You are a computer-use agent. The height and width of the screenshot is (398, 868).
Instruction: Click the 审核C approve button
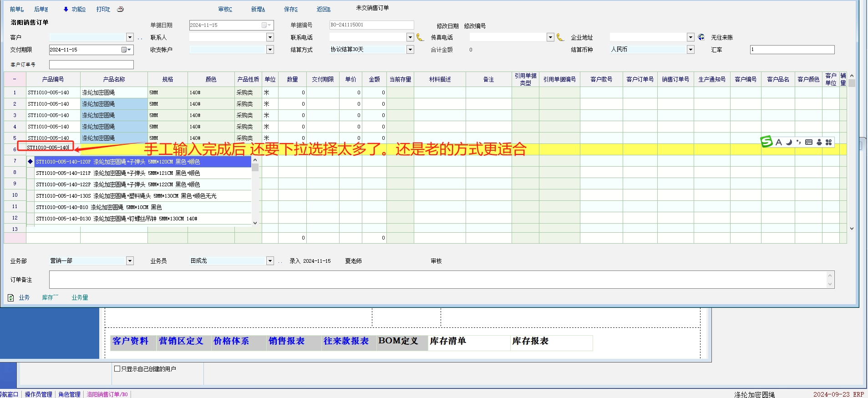click(x=225, y=9)
